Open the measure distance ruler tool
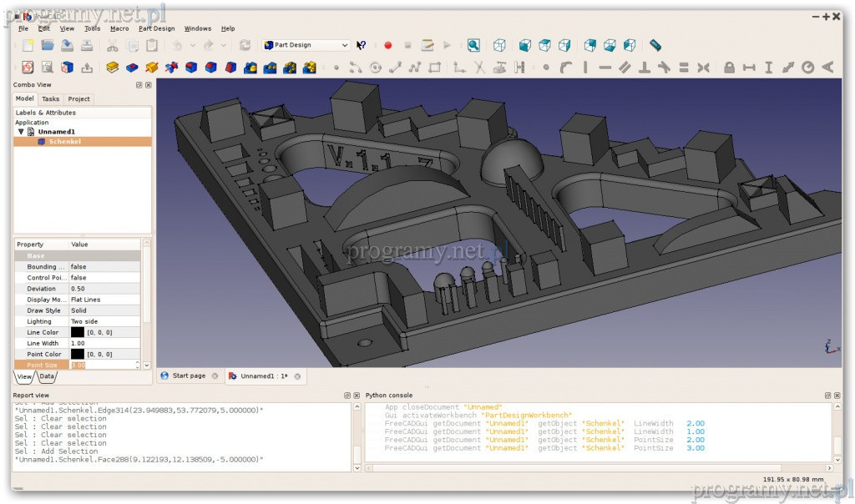855x504 pixels. click(x=655, y=45)
